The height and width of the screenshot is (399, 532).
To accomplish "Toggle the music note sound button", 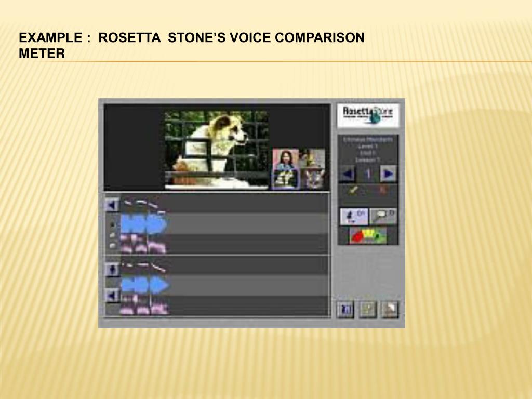I will pyautogui.click(x=354, y=217).
